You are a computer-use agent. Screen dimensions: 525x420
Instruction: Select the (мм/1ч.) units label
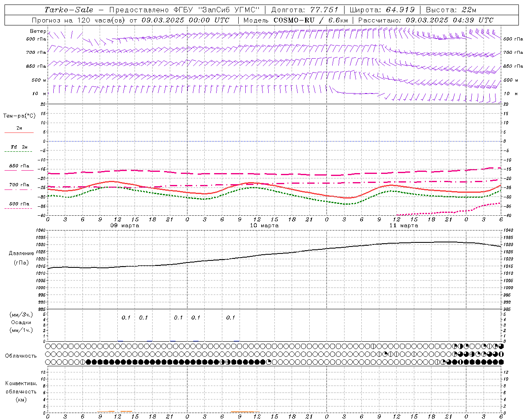pyautogui.click(x=21, y=330)
